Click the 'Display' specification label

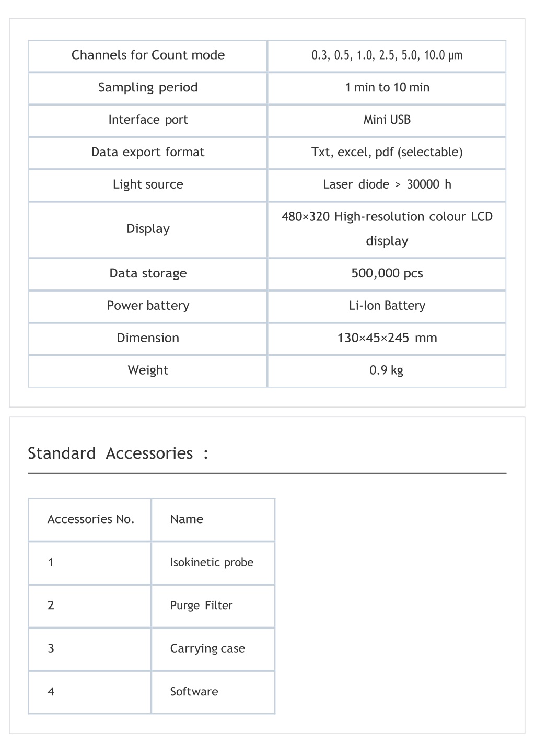coord(148,229)
